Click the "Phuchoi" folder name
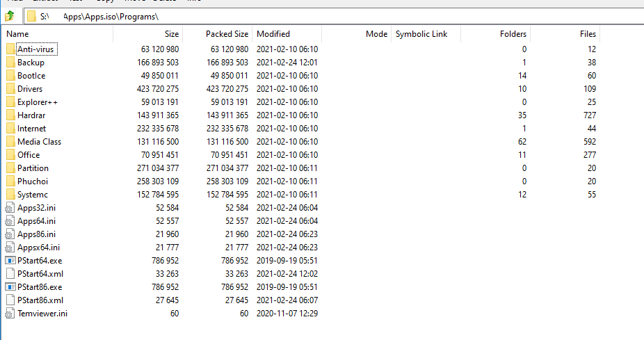 click(33, 181)
